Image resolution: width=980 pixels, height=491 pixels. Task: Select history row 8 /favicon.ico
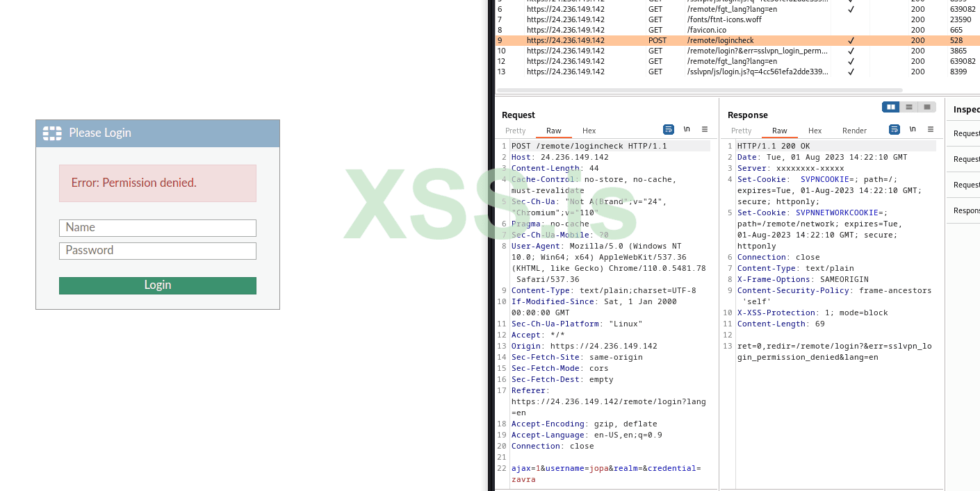tap(737, 30)
